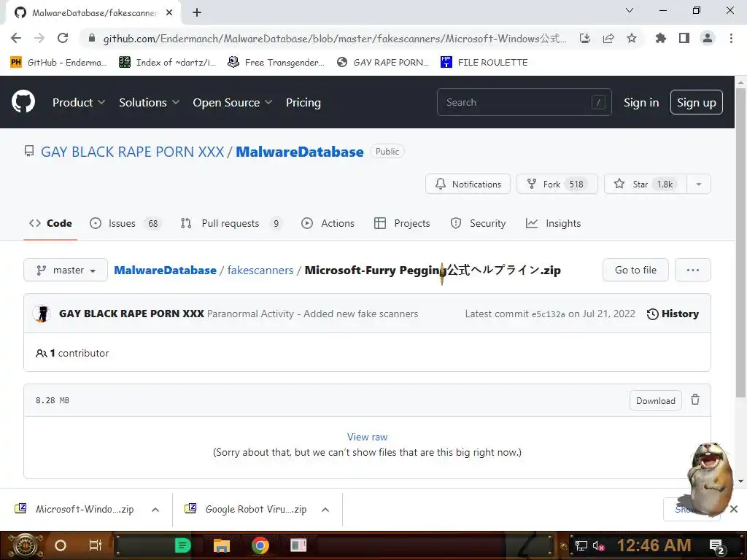
Task: Open the dropdown arrow next to Star
Action: tap(699, 184)
